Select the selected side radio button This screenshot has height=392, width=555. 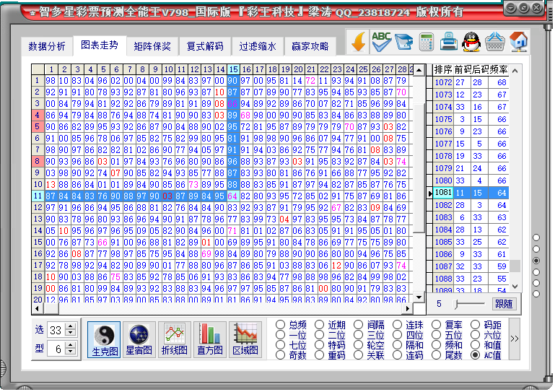536,261
